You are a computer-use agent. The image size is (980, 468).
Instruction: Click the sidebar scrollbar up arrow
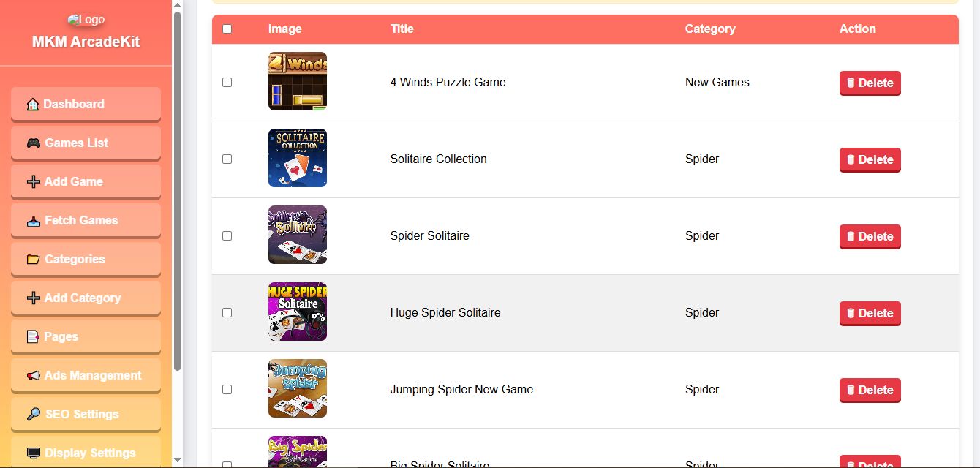click(x=177, y=5)
